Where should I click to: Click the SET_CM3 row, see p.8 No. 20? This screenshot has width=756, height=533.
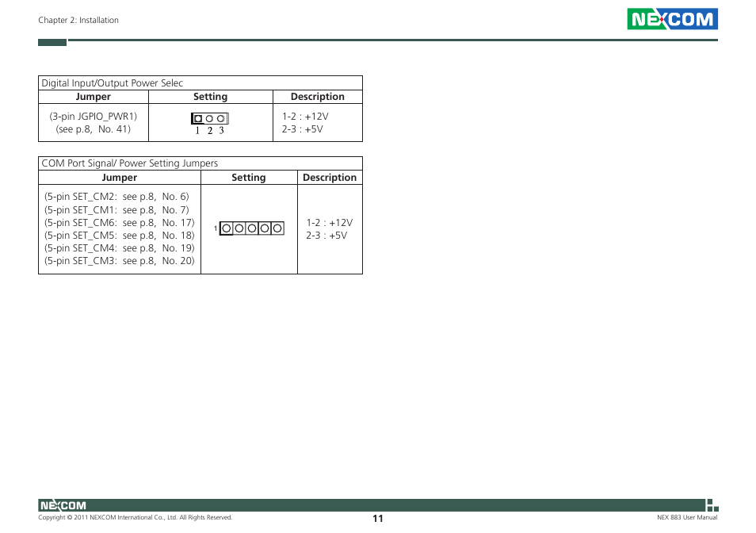[x=119, y=260]
